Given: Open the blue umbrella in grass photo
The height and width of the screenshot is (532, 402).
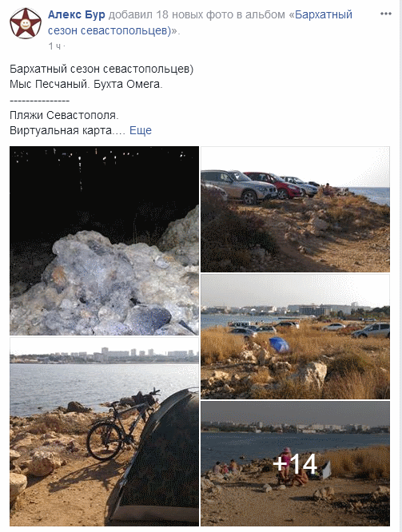Looking at the screenshot, I should pyautogui.click(x=295, y=336).
